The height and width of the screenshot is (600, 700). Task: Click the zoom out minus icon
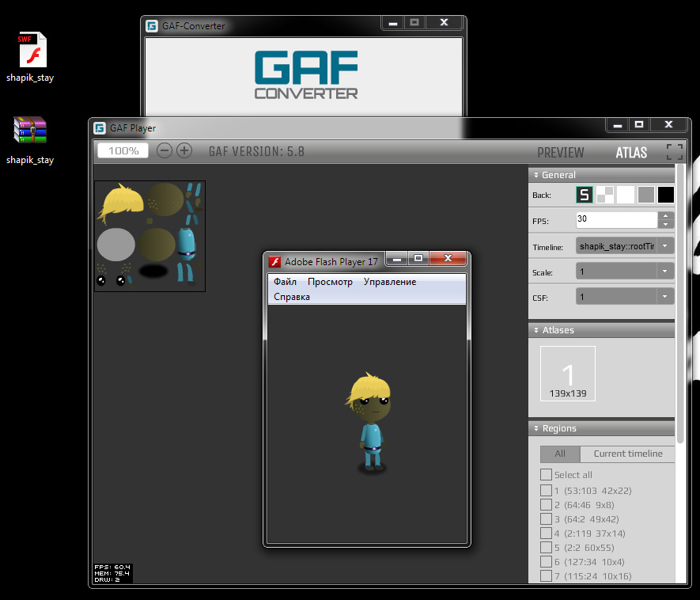(165, 150)
